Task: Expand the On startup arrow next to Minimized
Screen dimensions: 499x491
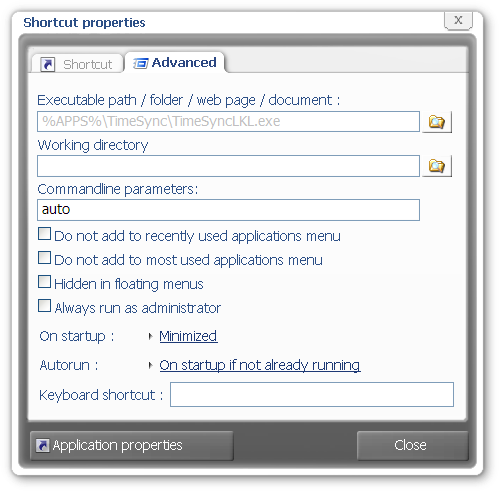Action: [x=151, y=337]
